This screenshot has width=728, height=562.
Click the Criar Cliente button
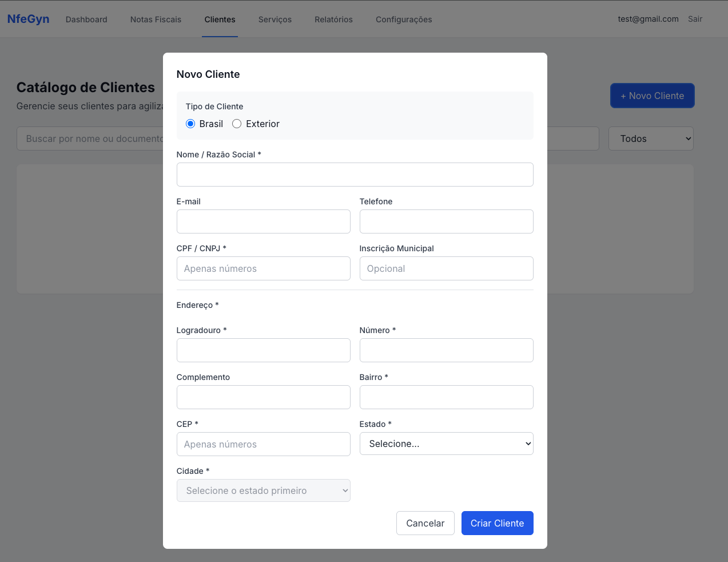click(497, 523)
